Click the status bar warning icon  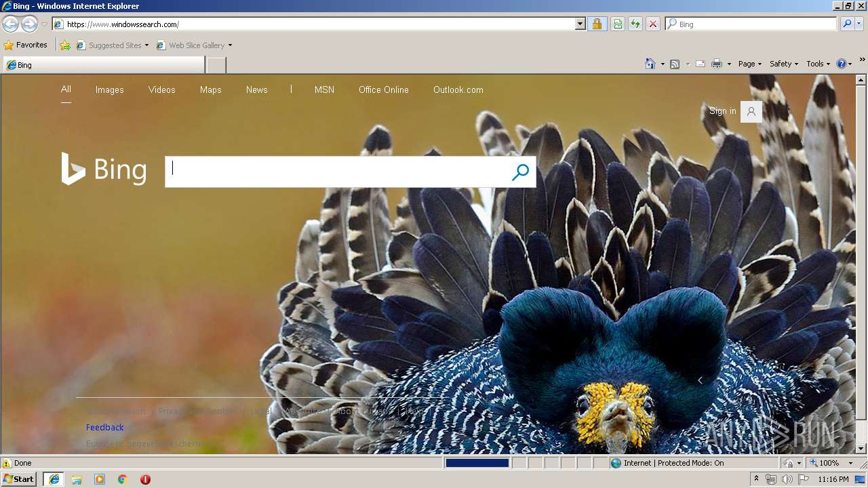point(7,463)
